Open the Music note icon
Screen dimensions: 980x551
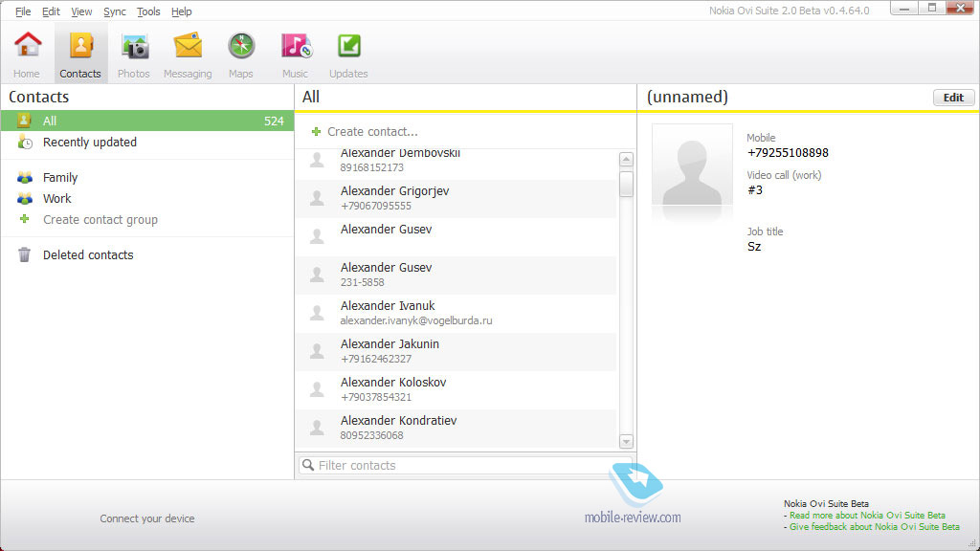(296, 46)
